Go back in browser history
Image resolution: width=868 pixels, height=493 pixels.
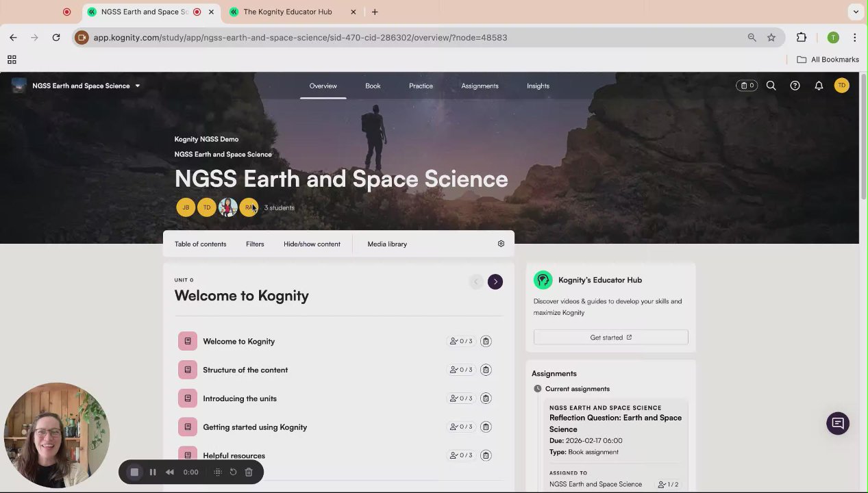coord(13,38)
